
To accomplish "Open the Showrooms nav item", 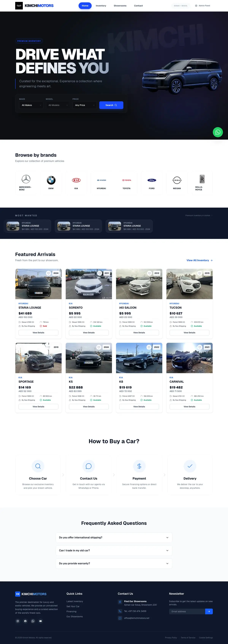I will click(120, 6).
